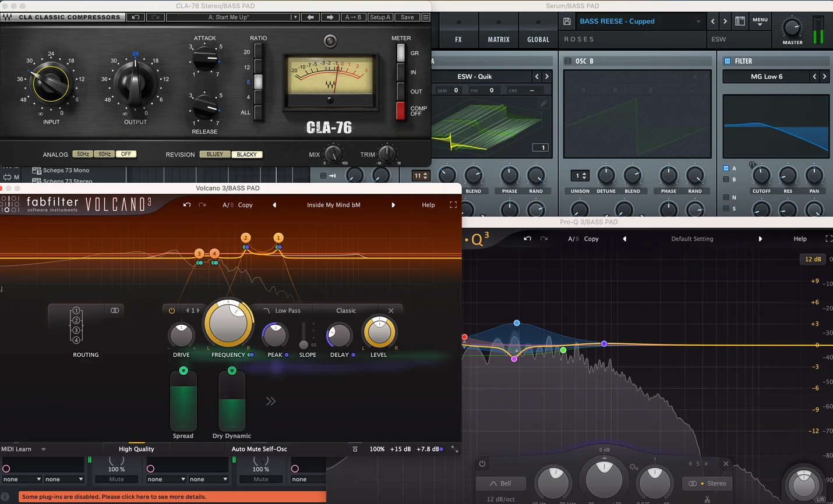
Task: Click the Volcano 3 Dry Dynamic slider
Action: click(232, 402)
